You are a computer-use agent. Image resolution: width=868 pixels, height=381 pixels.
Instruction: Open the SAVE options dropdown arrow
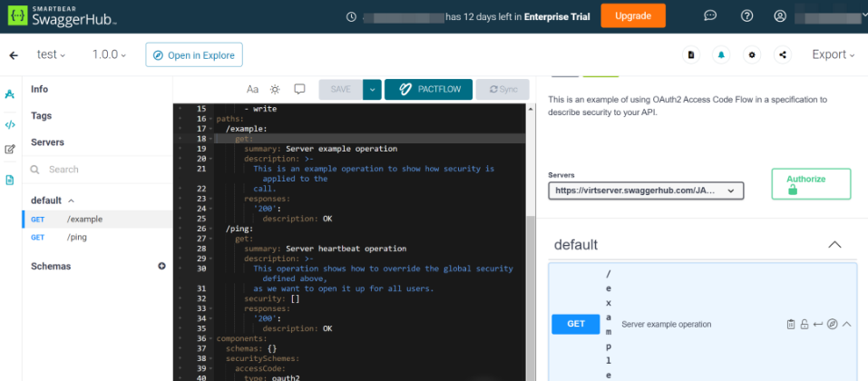372,89
